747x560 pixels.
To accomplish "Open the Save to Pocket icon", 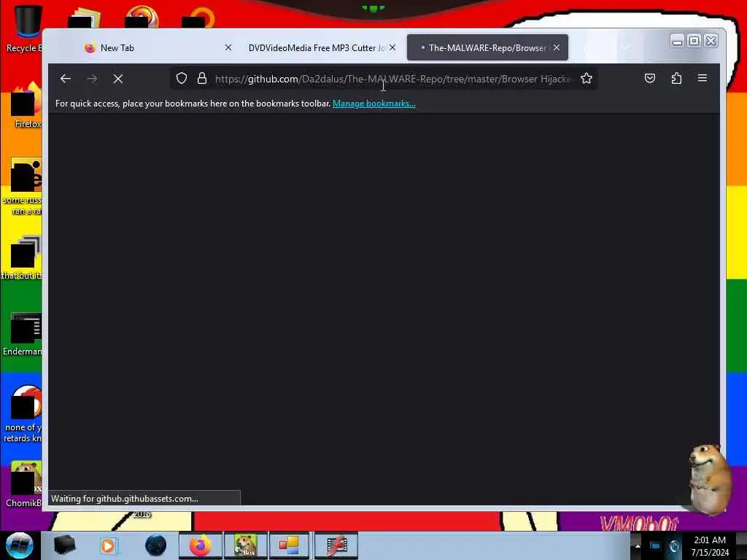I will click(x=650, y=78).
